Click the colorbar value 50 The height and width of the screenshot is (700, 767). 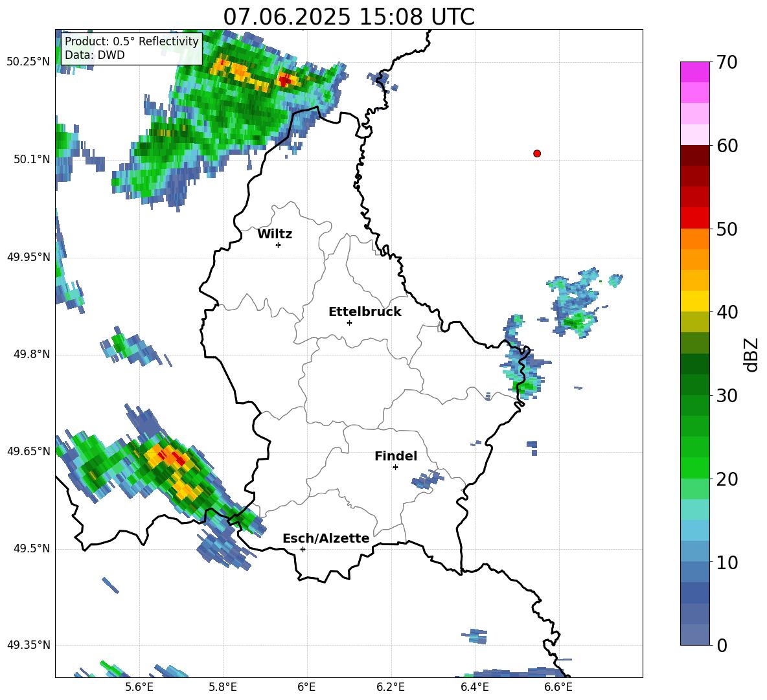tap(727, 229)
